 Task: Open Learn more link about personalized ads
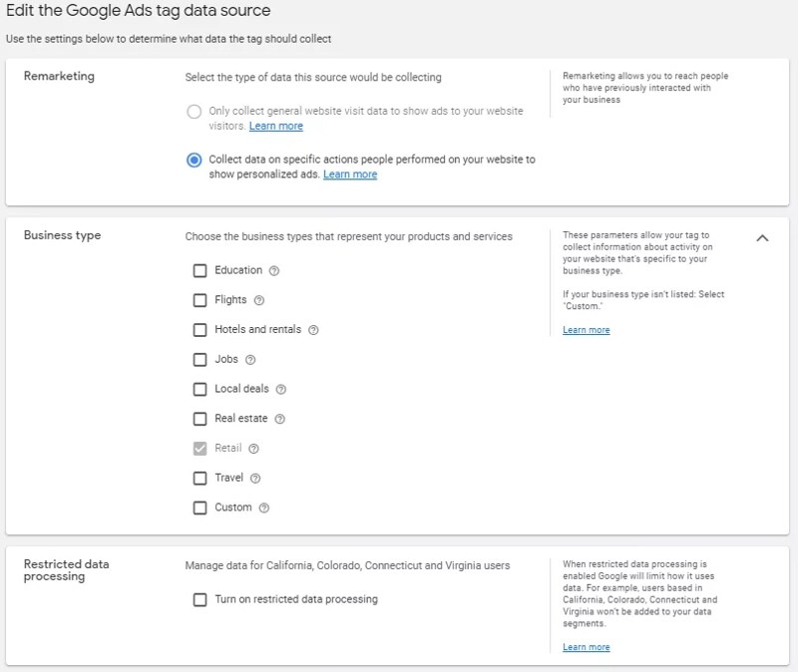[350, 173]
